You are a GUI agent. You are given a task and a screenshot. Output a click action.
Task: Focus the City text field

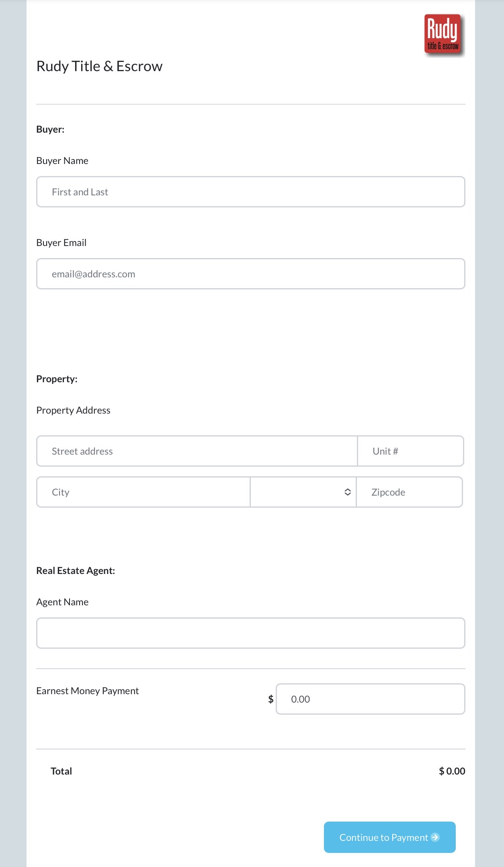coord(143,492)
